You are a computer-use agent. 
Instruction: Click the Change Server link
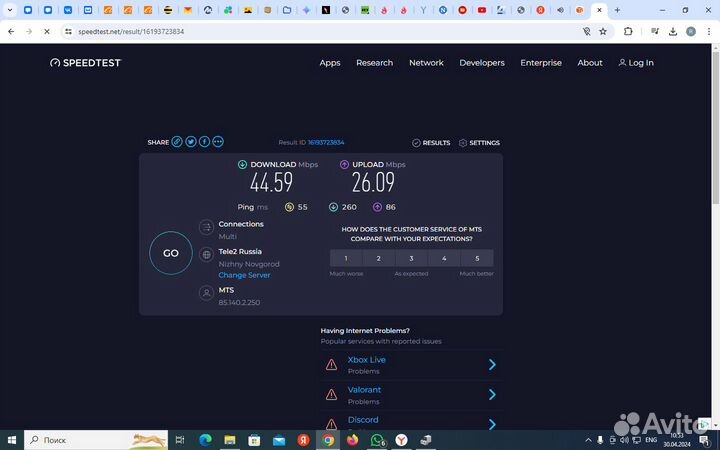coord(244,275)
